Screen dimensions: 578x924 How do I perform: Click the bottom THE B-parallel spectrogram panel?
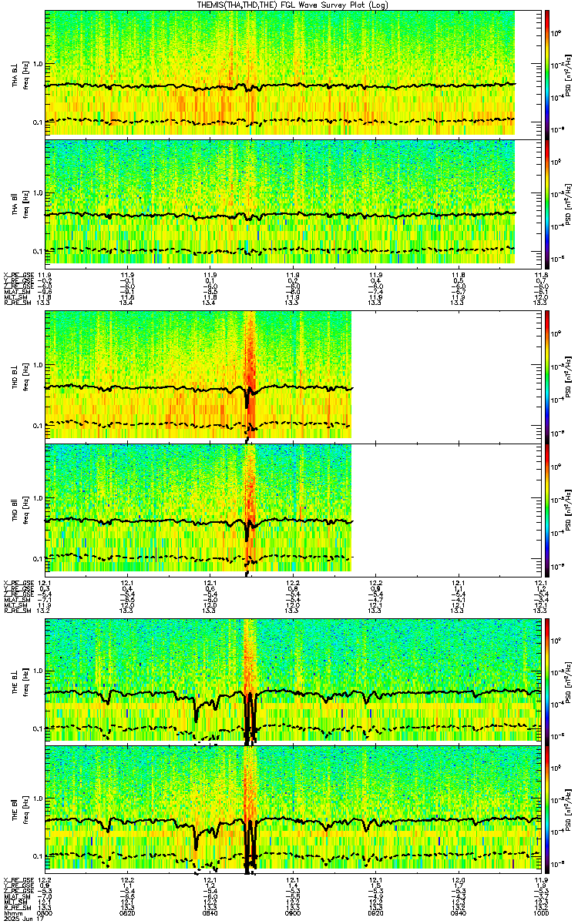click(291, 808)
